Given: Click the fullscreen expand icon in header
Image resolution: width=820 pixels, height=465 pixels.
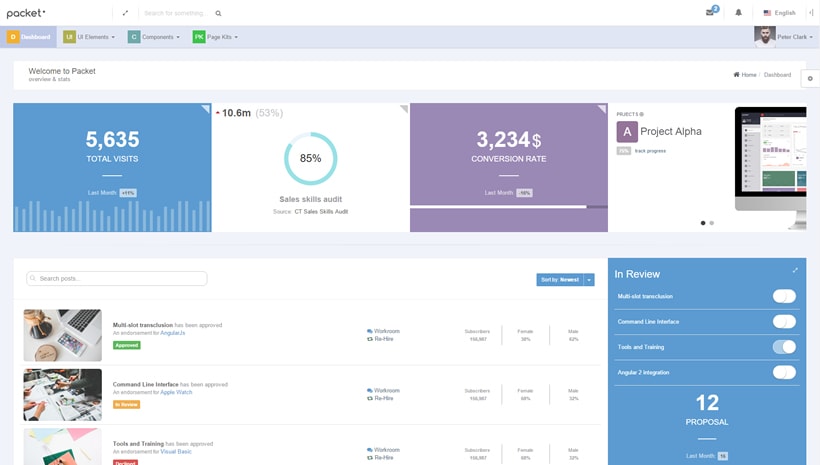Looking at the screenshot, I should tap(125, 13).
